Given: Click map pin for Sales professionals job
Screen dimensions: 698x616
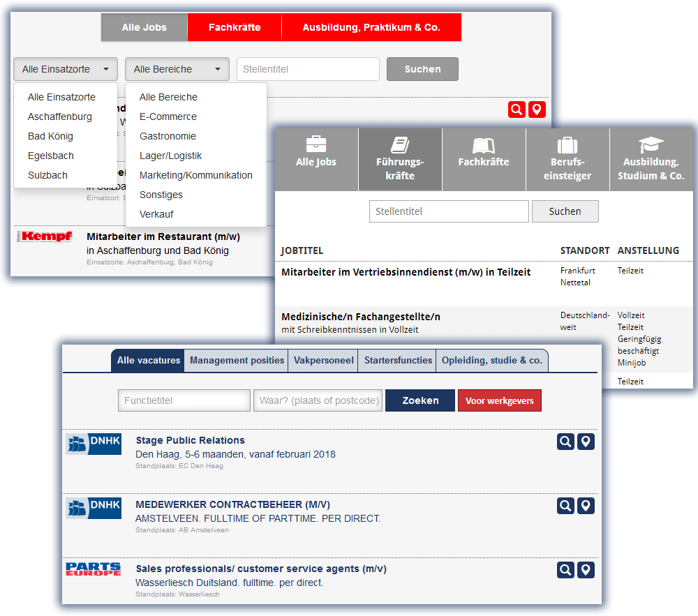Looking at the screenshot, I should (586, 570).
